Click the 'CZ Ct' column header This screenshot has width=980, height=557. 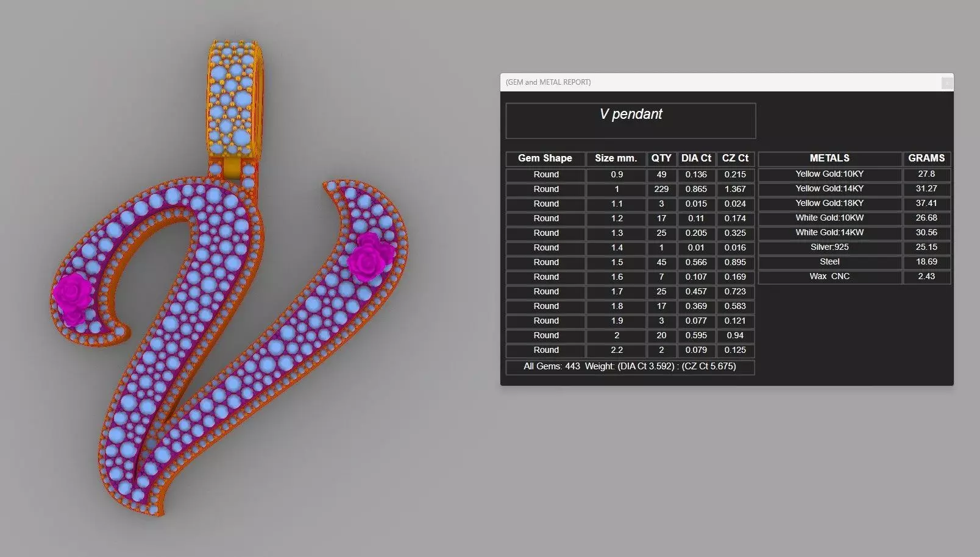coord(736,158)
